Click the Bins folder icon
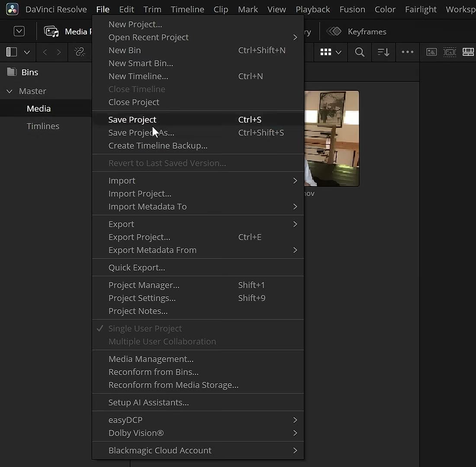Screen dimensions: 476x467 pos(12,72)
